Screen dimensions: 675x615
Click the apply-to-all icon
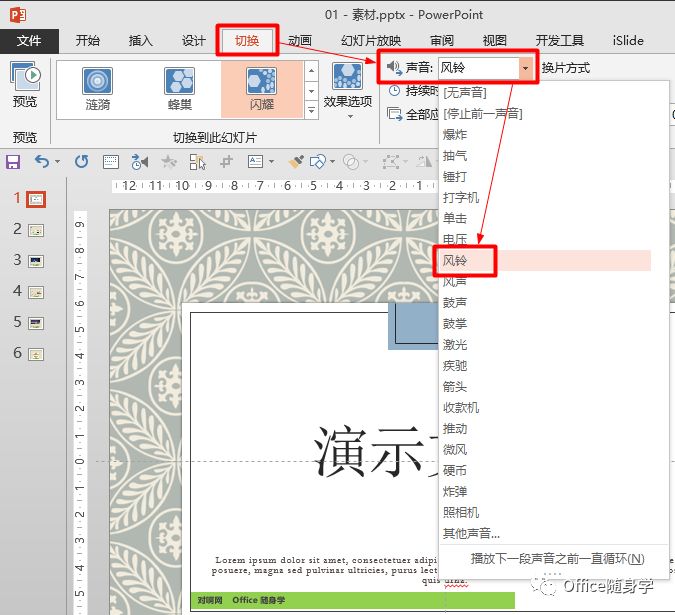pos(394,114)
